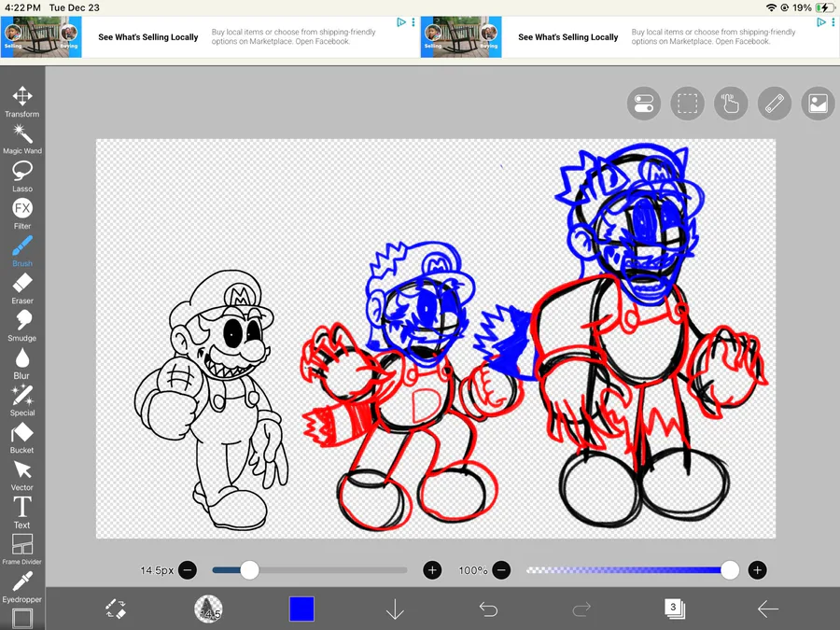Open the stabilizer hand gesture button
This screenshot has height=630, width=840.
pyautogui.click(x=731, y=104)
